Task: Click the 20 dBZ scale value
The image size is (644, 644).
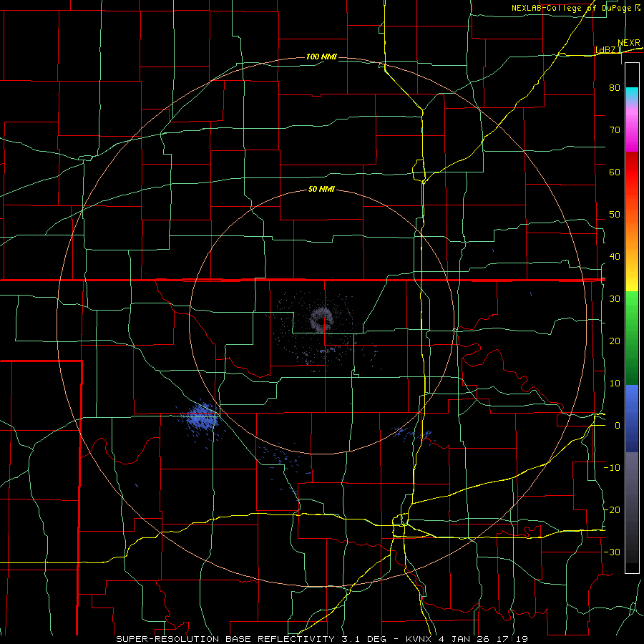Action: tap(615, 341)
